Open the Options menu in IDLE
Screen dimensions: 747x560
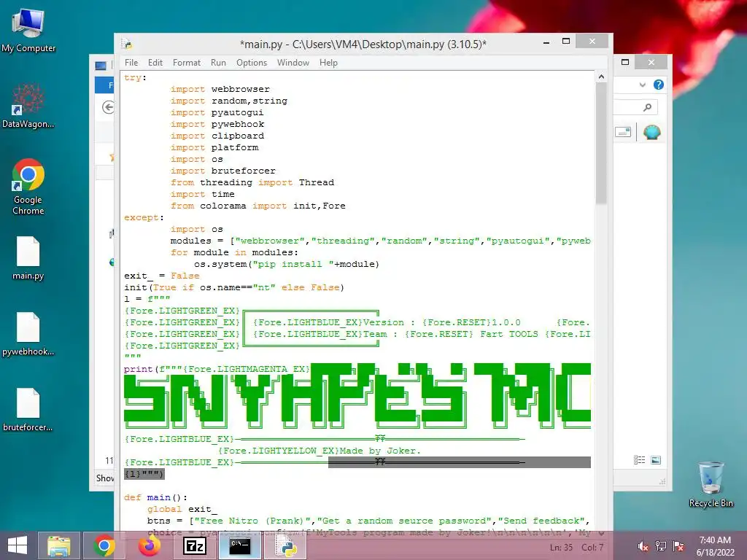[x=252, y=63]
